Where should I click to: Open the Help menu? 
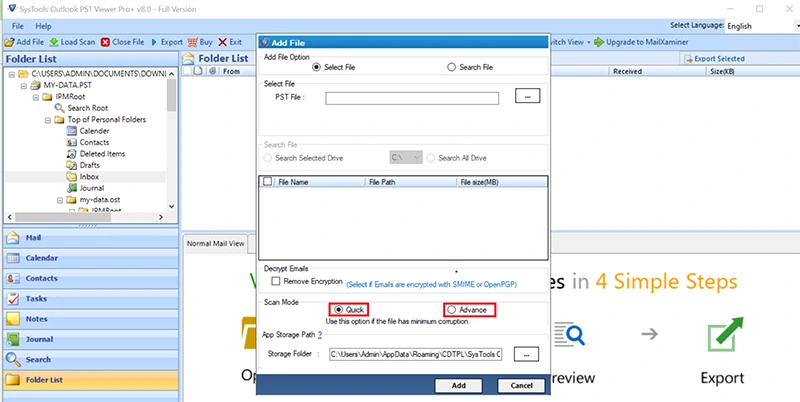pos(43,26)
